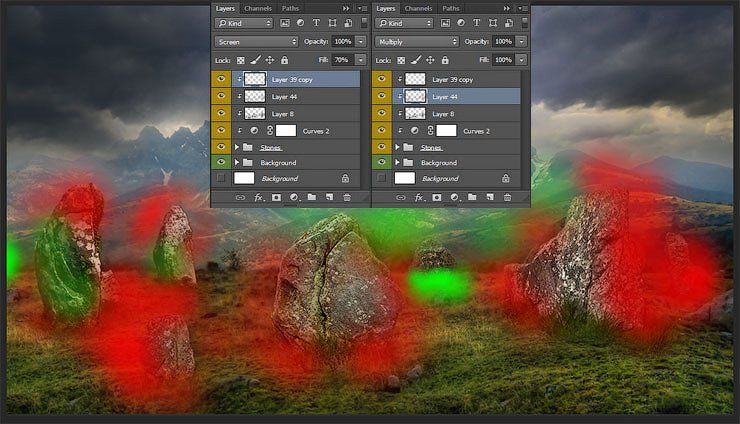Hide Curves 2 layer in left panel
740x424 pixels.
click(x=221, y=130)
